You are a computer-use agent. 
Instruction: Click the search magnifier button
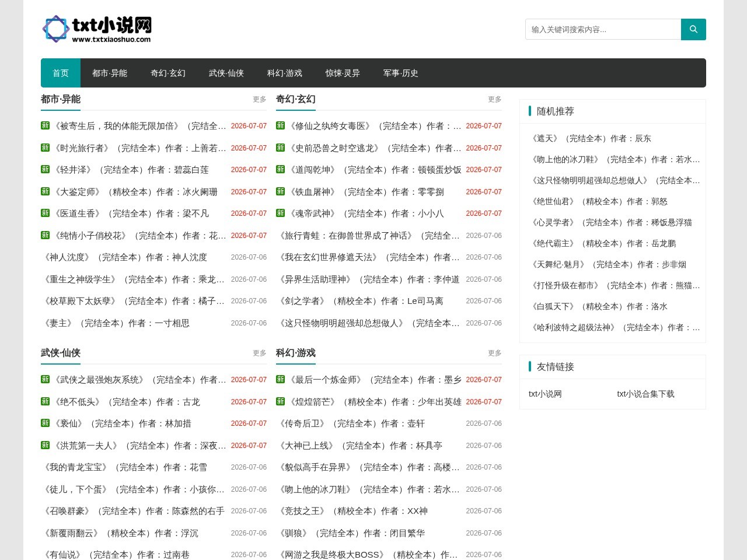tap(693, 29)
